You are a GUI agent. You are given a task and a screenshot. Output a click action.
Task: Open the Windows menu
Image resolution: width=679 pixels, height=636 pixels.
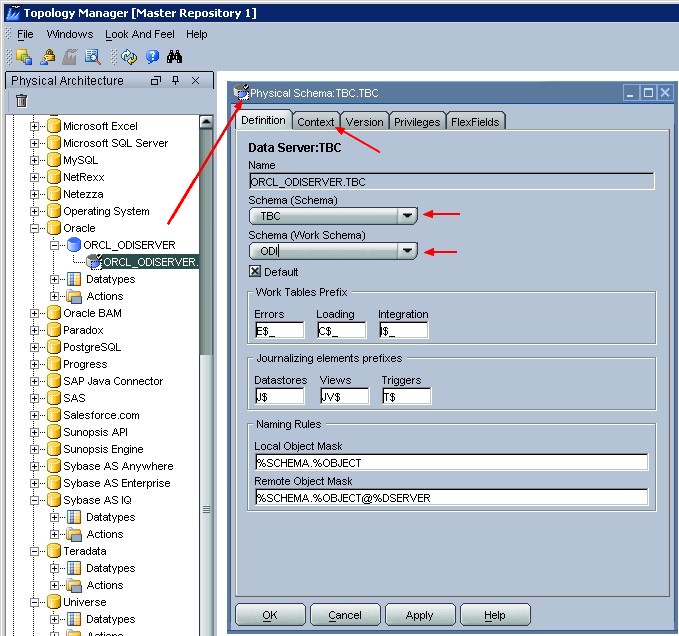tap(69, 34)
